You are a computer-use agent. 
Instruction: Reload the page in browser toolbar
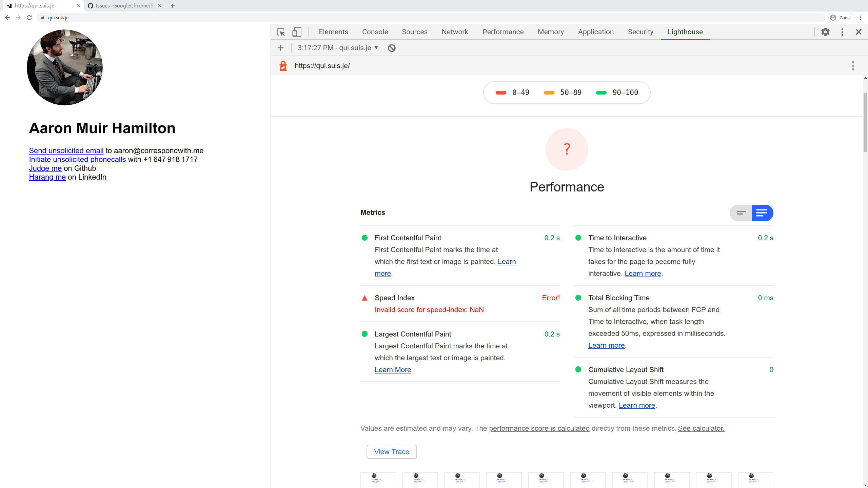tap(29, 18)
